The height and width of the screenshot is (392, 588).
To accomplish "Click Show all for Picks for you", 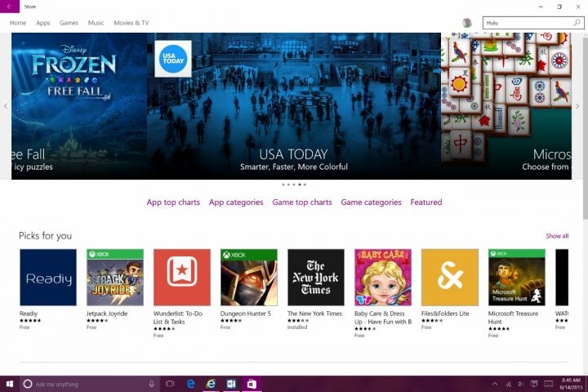I will pos(557,236).
